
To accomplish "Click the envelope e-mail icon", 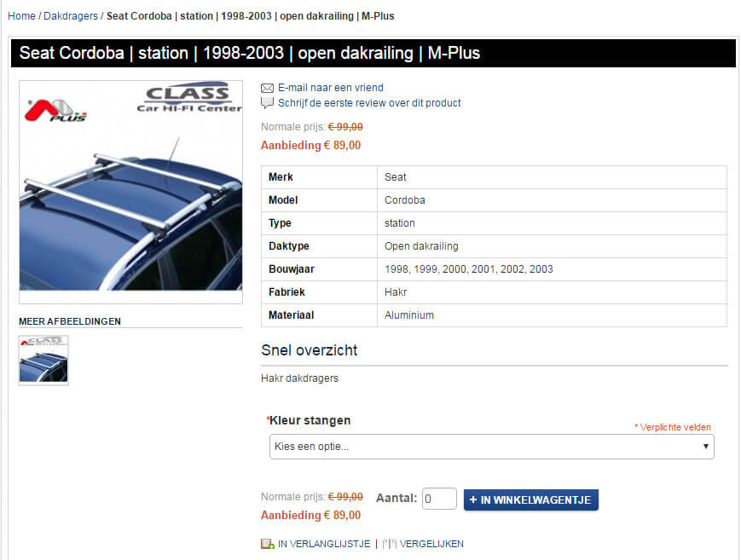I will pyautogui.click(x=267, y=88).
